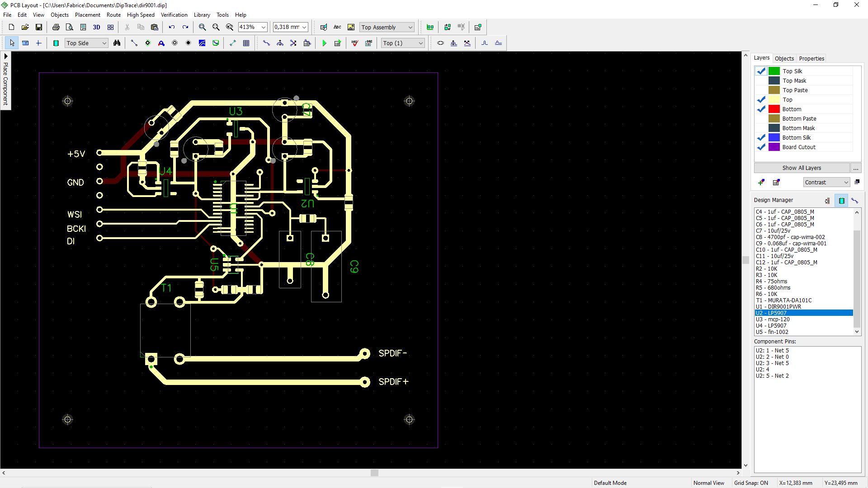868x488 pixels.
Task: Click the Board Cutout purple color swatch
Action: coord(774,147)
